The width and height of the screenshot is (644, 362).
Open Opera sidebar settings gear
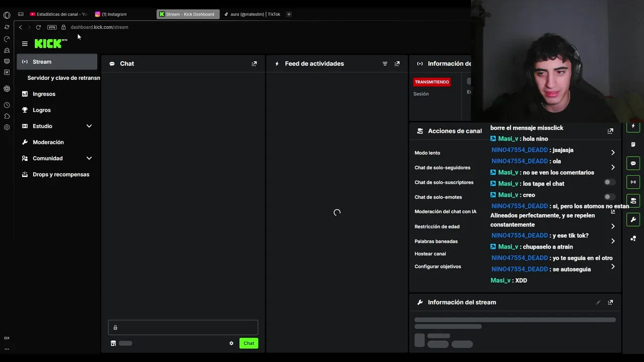7,127
